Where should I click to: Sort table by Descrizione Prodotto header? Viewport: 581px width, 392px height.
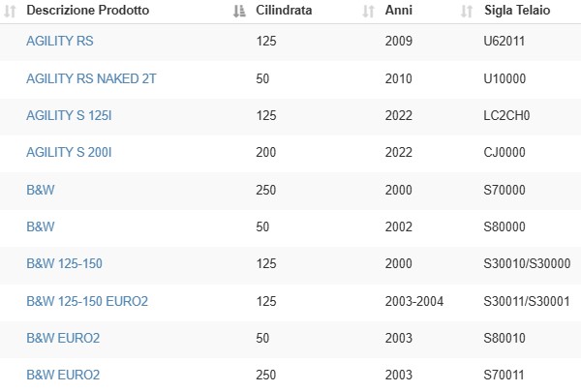[x=88, y=10]
